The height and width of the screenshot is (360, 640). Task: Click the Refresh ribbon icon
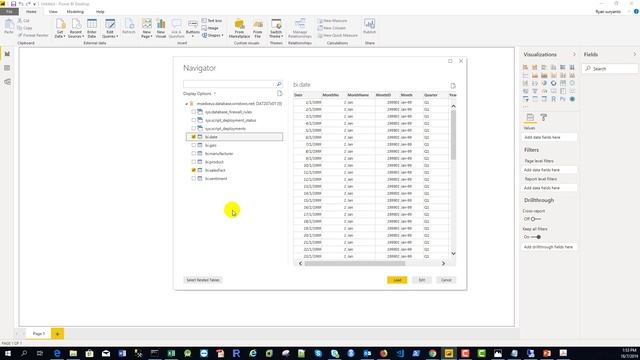(129, 27)
